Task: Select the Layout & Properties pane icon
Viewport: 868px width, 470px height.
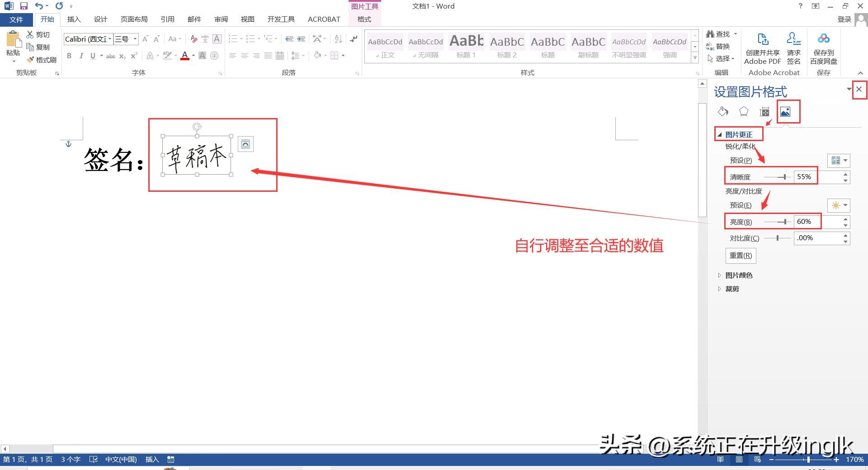Action: tap(764, 112)
